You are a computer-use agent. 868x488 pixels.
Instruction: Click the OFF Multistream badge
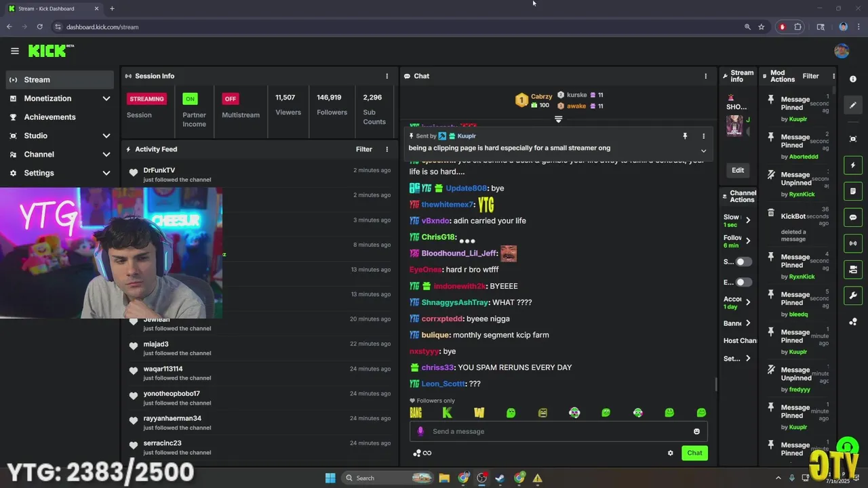click(231, 99)
